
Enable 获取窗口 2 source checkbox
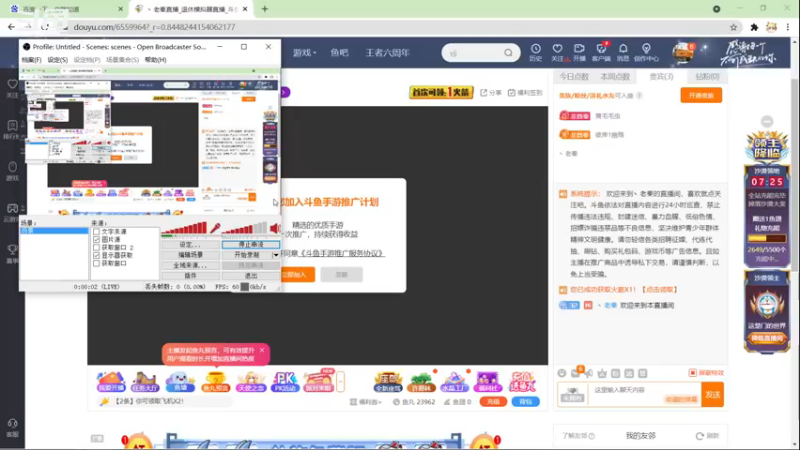tap(96, 247)
